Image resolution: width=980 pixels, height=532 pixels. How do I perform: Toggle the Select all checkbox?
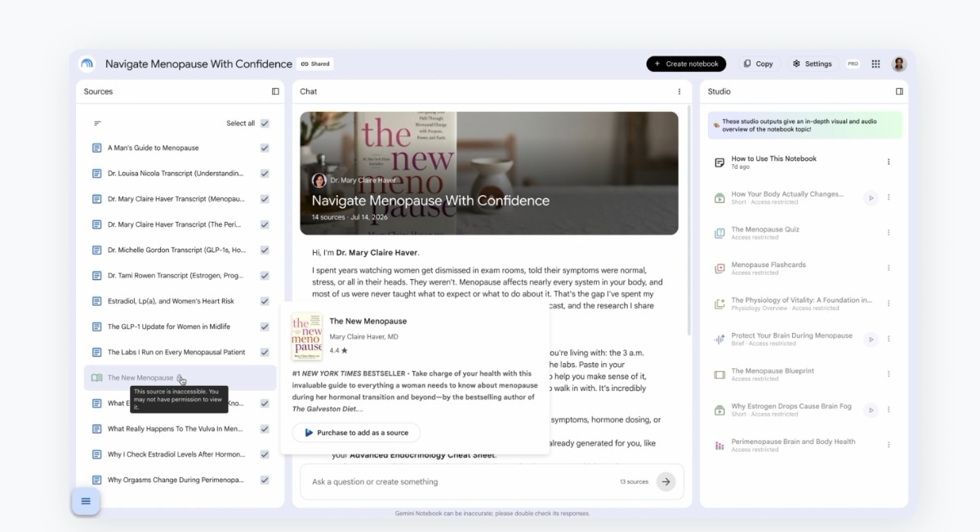point(265,123)
